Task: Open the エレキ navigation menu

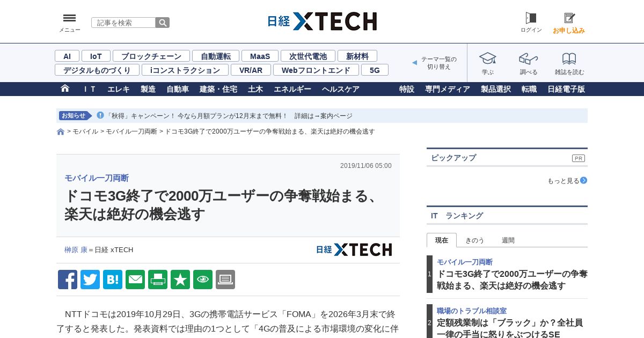Action: click(x=119, y=89)
